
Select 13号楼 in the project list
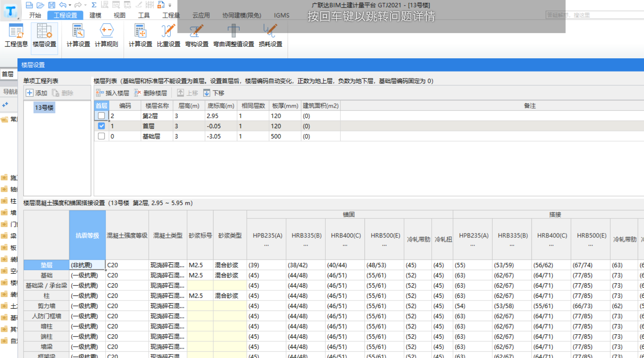[44, 108]
